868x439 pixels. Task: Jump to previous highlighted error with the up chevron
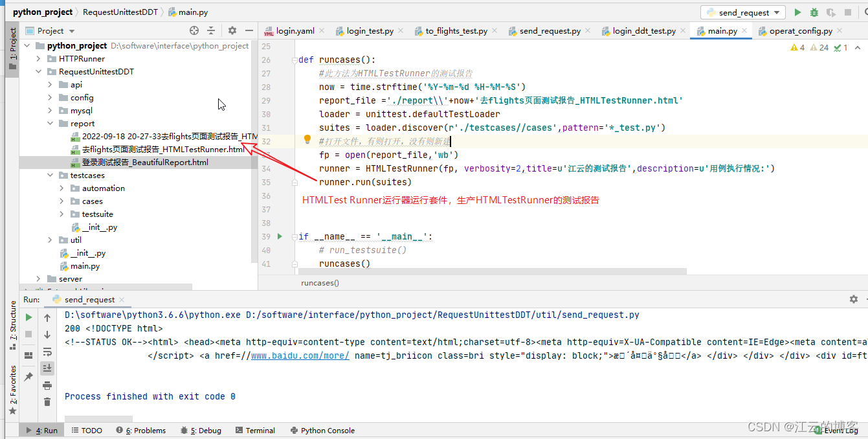pos(856,47)
